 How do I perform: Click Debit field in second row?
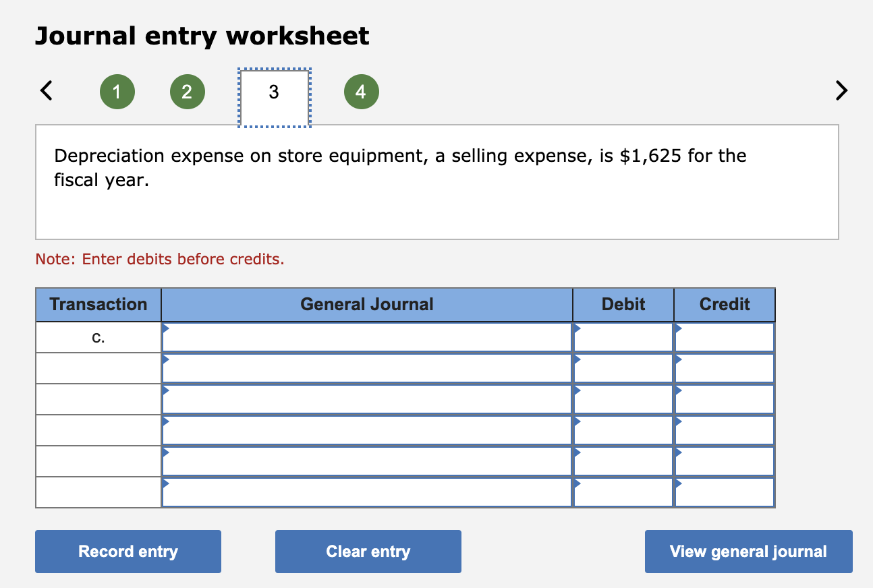623,368
